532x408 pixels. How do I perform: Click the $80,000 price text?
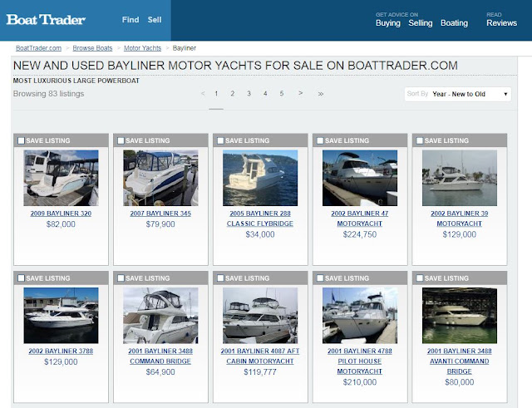(x=460, y=382)
